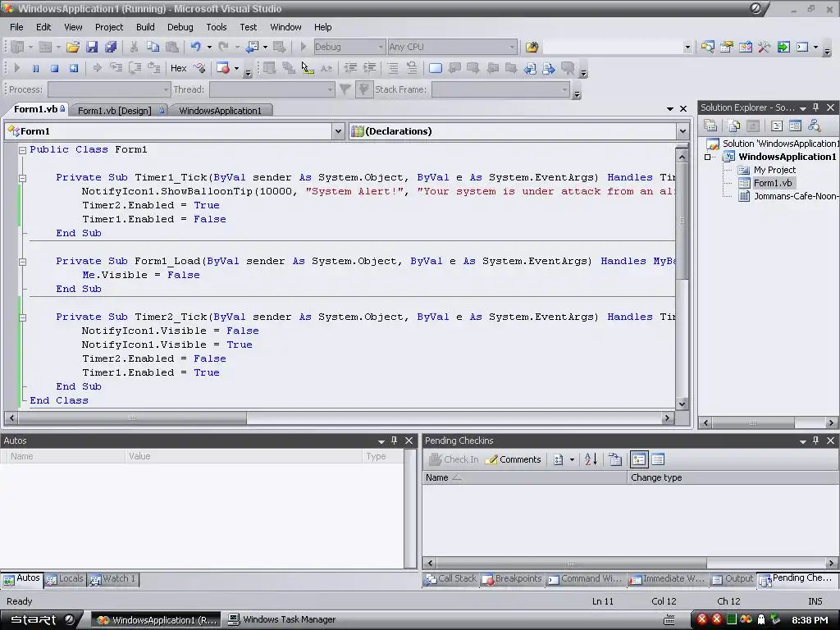Collapse WindowsApplication1 project node in Solution Explorer
This screenshot has width=840, height=630.
tap(708, 157)
